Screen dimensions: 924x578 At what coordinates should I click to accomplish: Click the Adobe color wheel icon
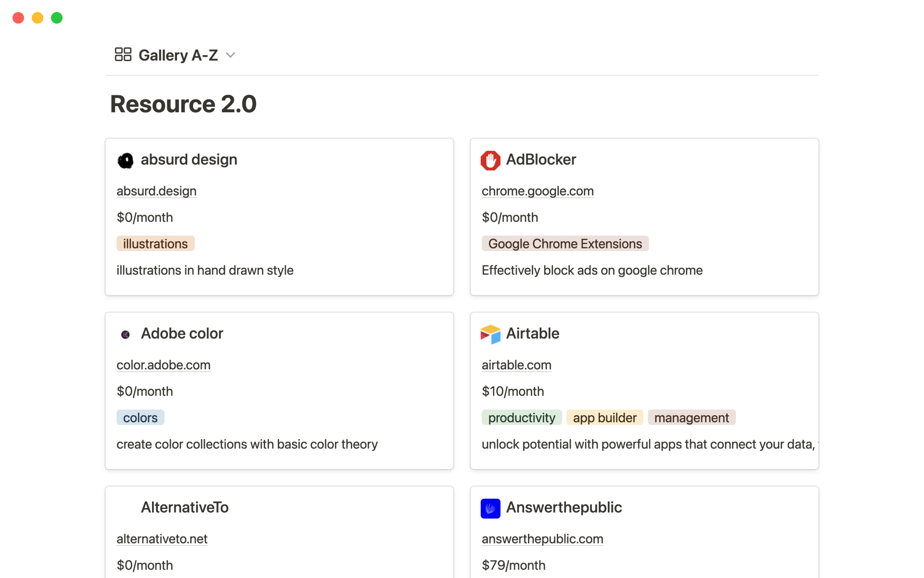[126, 334]
